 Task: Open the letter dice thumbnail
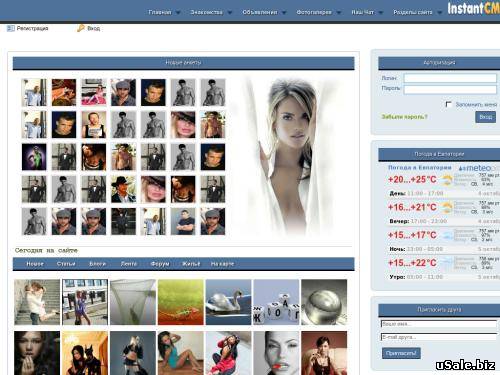(276, 302)
